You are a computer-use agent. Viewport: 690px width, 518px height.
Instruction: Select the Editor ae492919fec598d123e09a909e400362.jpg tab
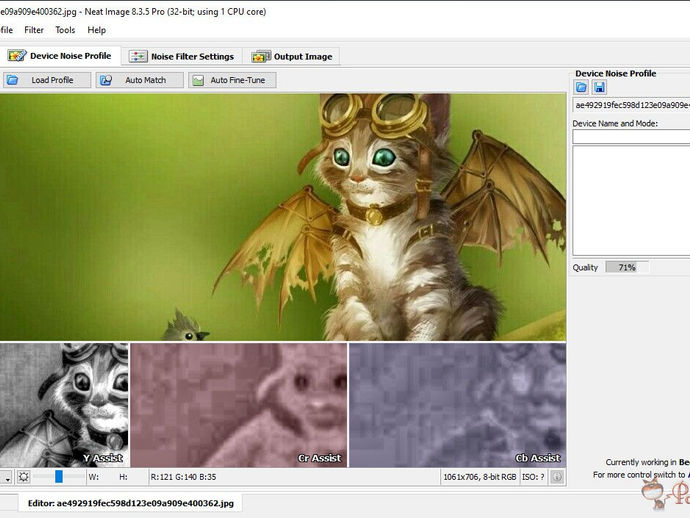[131, 503]
